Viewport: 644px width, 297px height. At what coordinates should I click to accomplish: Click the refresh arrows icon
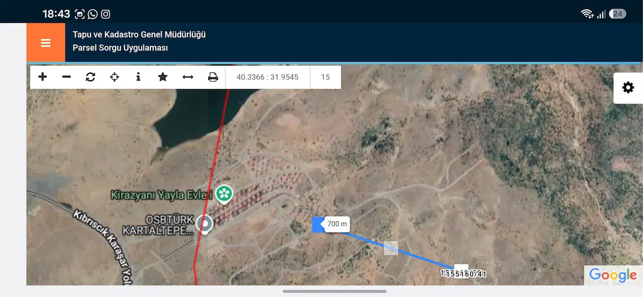click(x=90, y=77)
